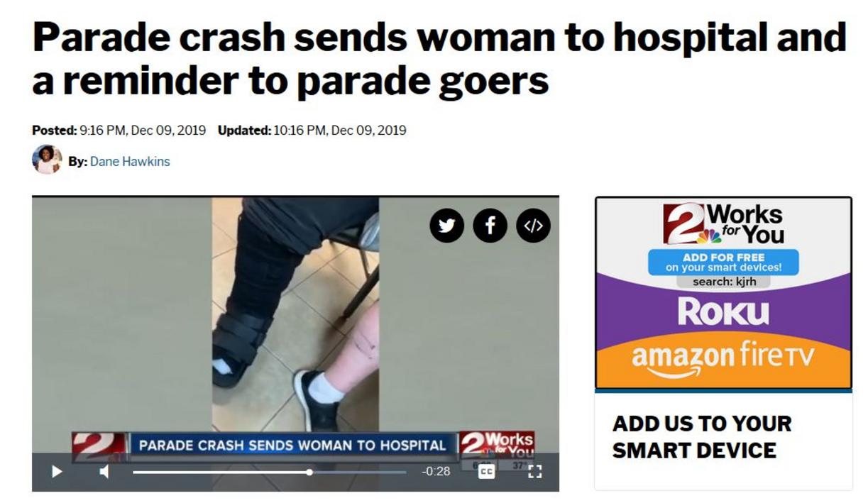Open the embed code icon
This screenshot has width=868, height=503.
533,226
